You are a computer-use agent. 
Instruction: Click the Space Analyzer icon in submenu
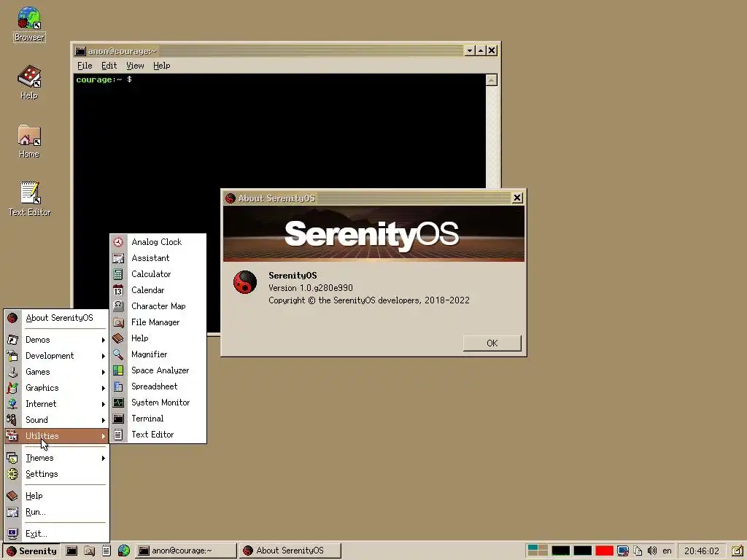pyautogui.click(x=118, y=370)
